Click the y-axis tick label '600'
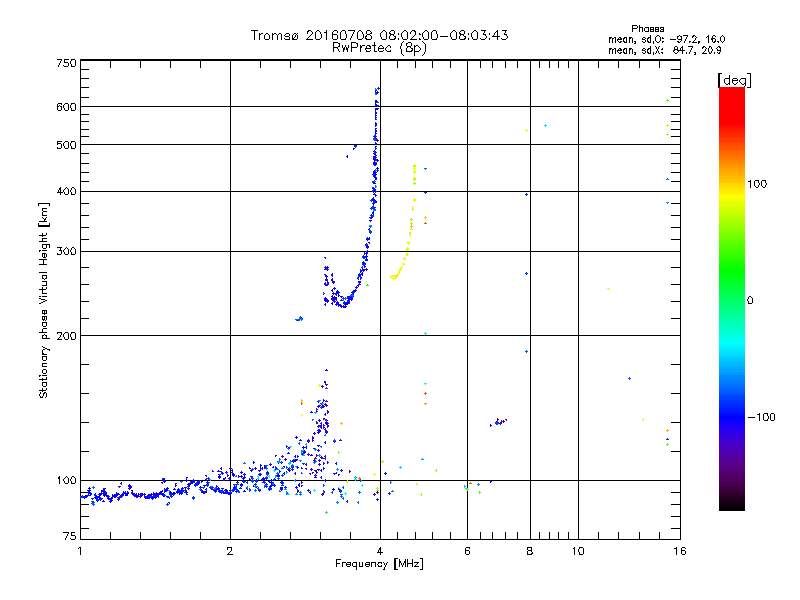 coord(66,107)
